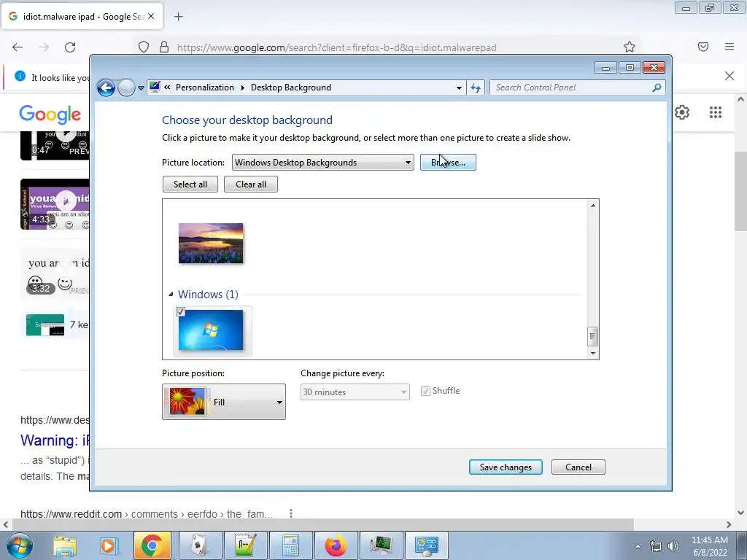Play the 3:32 video result
Screen dimensions: 747x560
tap(54, 273)
